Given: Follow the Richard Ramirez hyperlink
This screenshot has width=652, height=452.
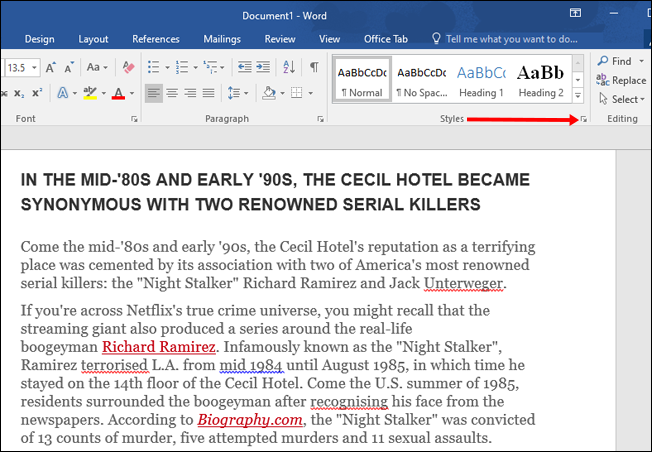Looking at the screenshot, I should [158, 347].
